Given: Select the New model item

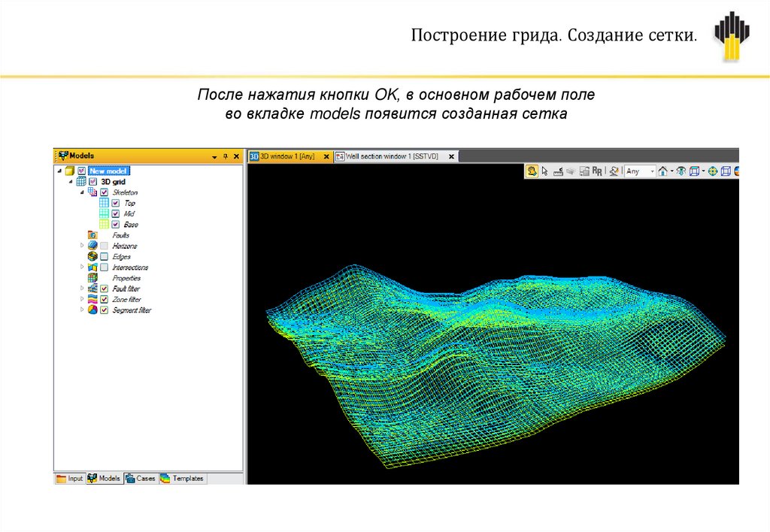Looking at the screenshot, I should coord(108,171).
